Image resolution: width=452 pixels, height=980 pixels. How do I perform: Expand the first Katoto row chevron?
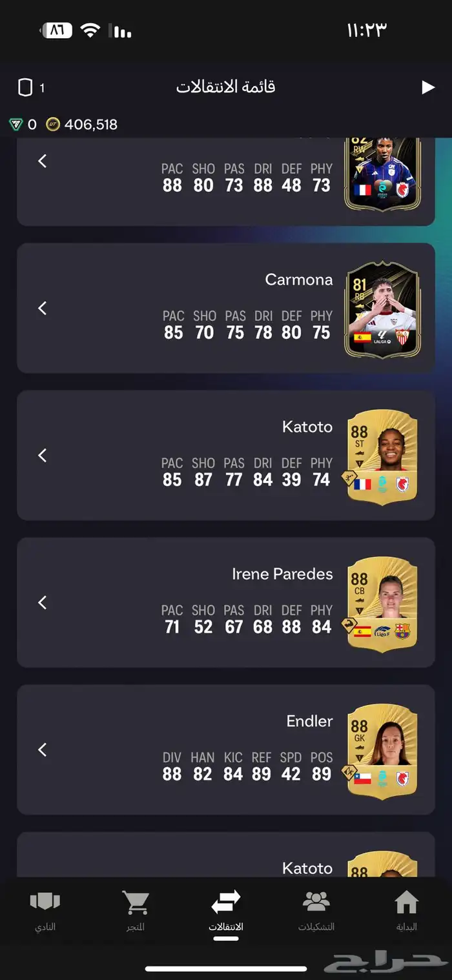tap(43, 455)
